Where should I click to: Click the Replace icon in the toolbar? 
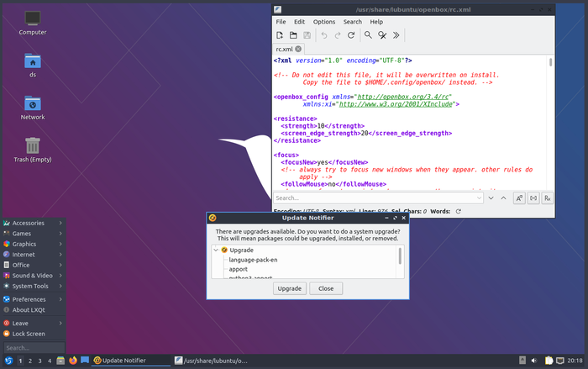[382, 35]
